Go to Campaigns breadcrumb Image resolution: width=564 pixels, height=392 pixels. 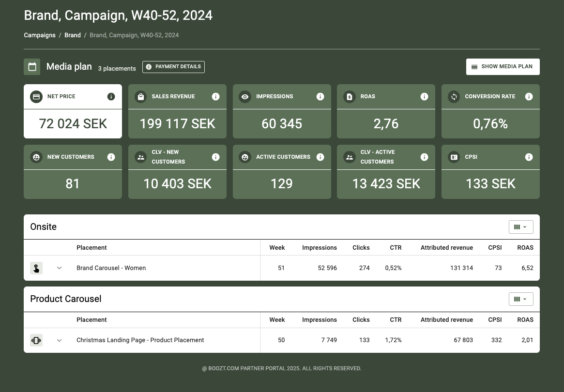[40, 35]
